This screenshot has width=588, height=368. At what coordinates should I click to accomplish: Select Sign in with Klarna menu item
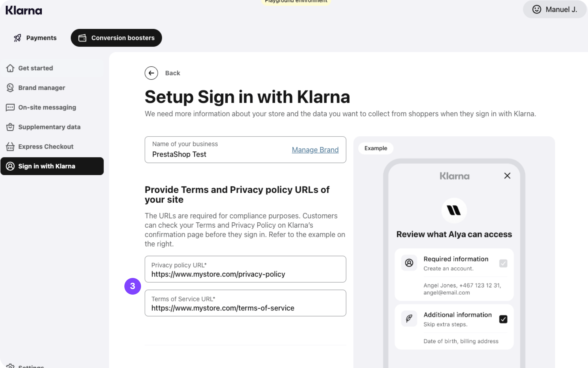tap(52, 166)
